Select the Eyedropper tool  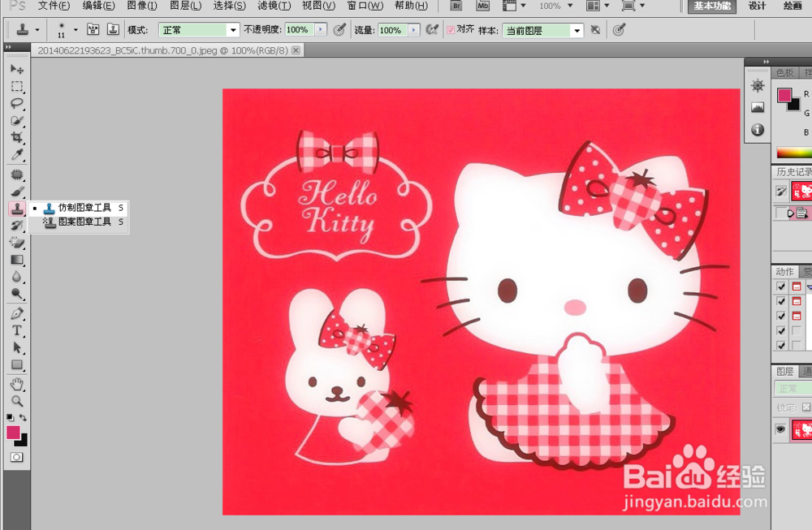(16, 155)
